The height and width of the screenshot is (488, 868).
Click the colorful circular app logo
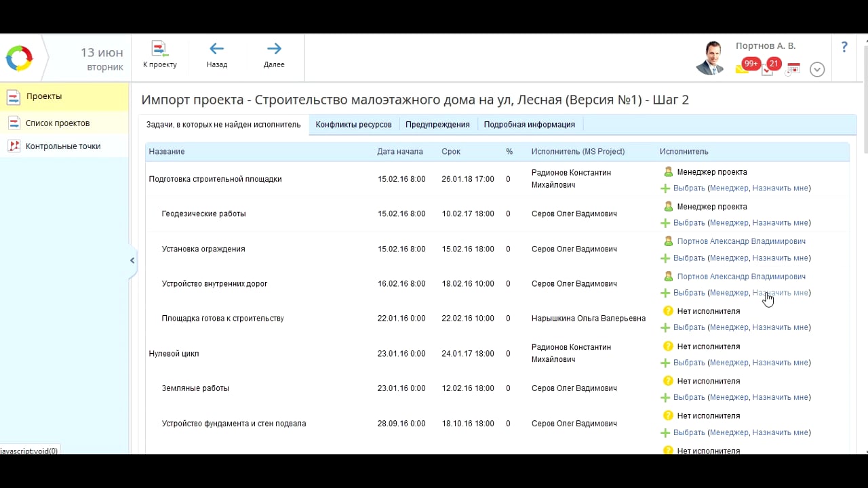tap(20, 58)
